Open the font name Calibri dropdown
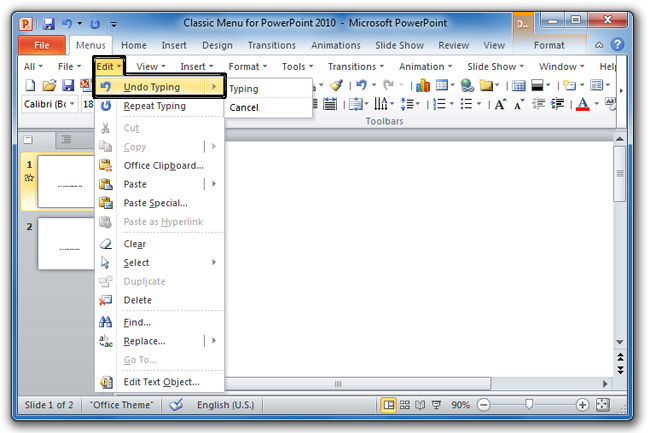 pyautogui.click(x=72, y=104)
